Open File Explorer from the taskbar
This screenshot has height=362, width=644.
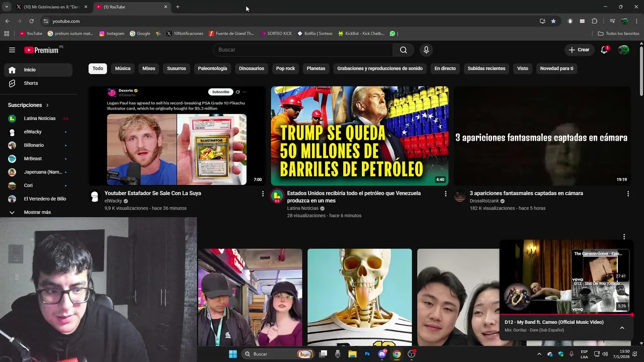352,354
